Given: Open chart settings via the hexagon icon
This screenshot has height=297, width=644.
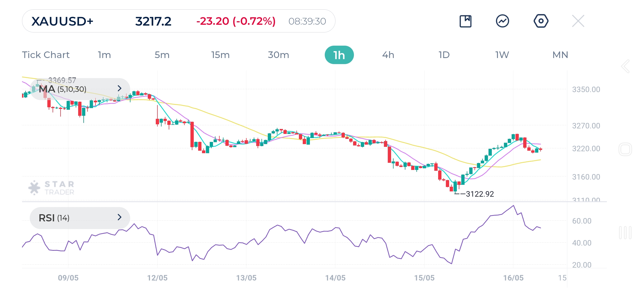Looking at the screenshot, I should [x=541, y=21].
